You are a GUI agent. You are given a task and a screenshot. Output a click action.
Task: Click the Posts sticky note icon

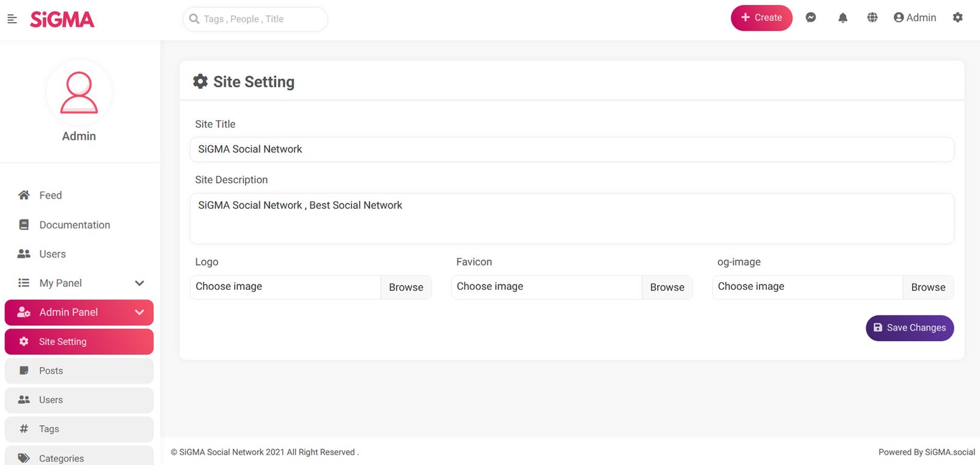[x=24, y=371]
